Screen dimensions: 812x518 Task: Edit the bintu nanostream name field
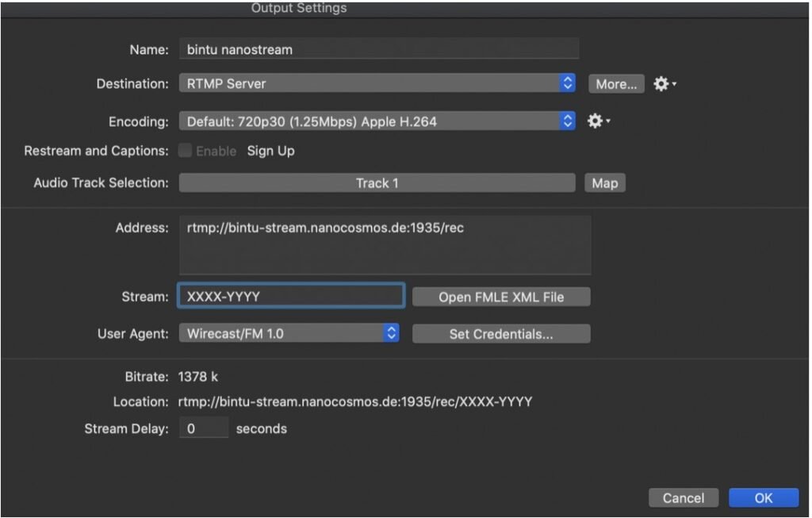379,49
